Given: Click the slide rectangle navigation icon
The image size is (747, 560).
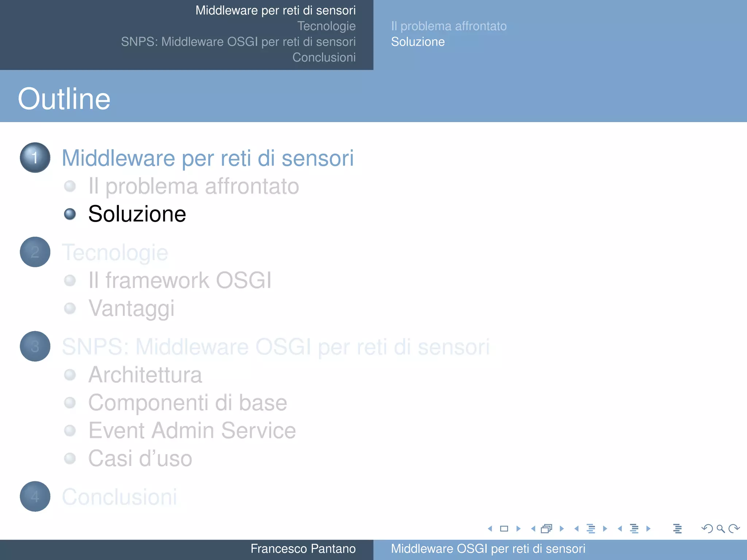Looking at the screenshot, I should click(504, 529).
